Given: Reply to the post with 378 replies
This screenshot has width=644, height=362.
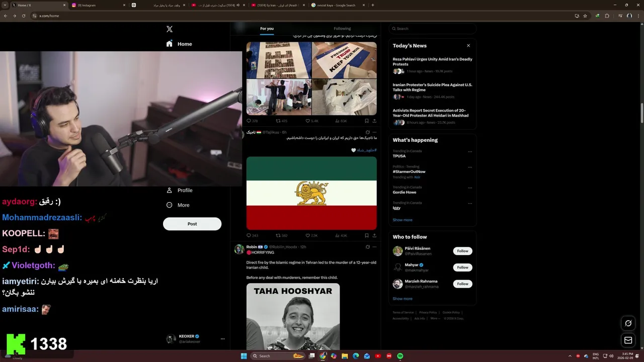Looking at the screenshot, I should tap(252, 121).
